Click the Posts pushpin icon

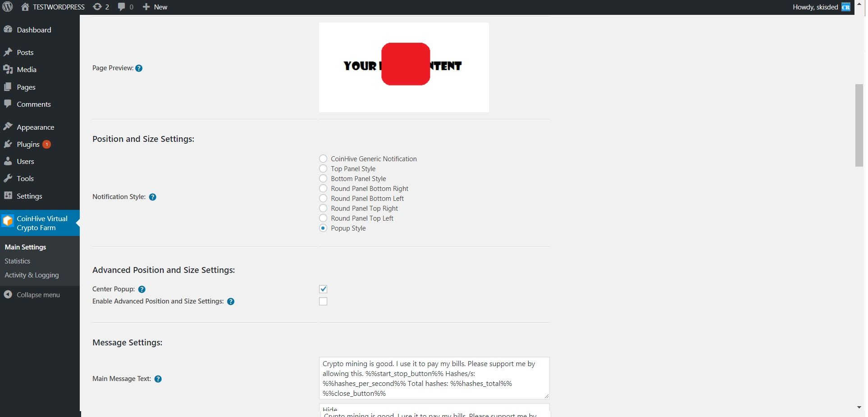pos(8,52)
